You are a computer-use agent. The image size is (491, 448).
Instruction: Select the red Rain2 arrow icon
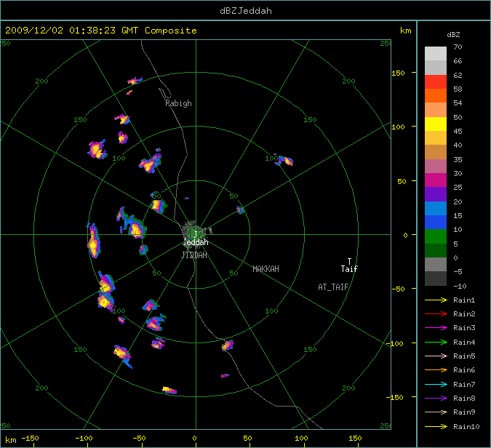coord(436,313)
